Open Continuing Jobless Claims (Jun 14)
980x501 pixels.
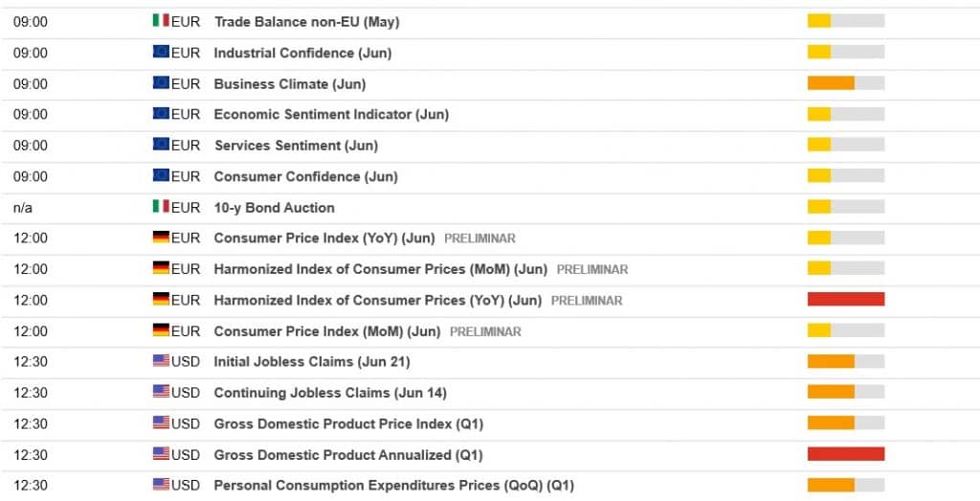coord(329,393)
